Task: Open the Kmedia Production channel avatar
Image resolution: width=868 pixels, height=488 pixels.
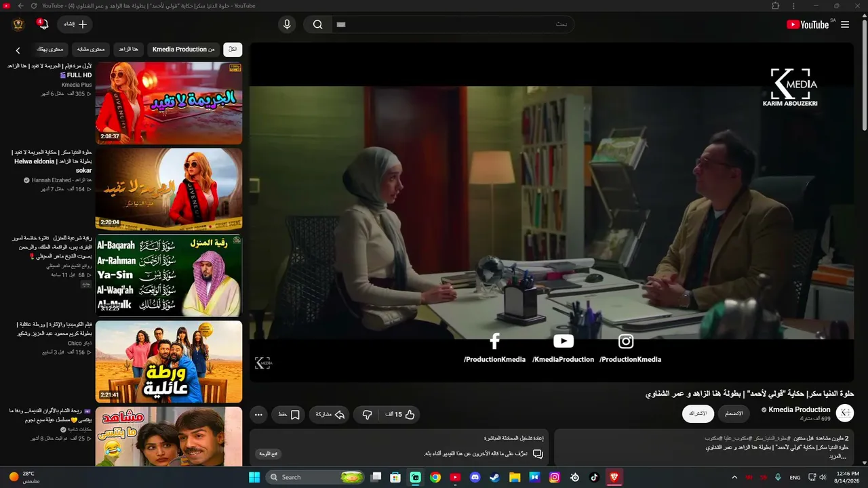Action: click(x=845, y=413)
